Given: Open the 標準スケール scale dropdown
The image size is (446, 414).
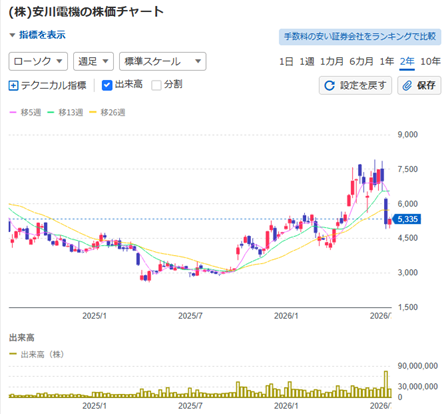Looking at the screenshot, I should click(x=163, y=61).
